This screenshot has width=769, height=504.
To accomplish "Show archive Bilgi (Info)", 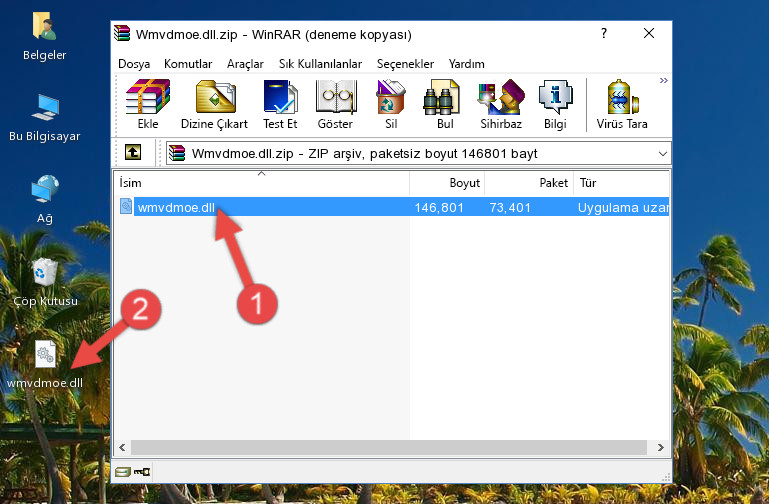I will pos(555,104).
